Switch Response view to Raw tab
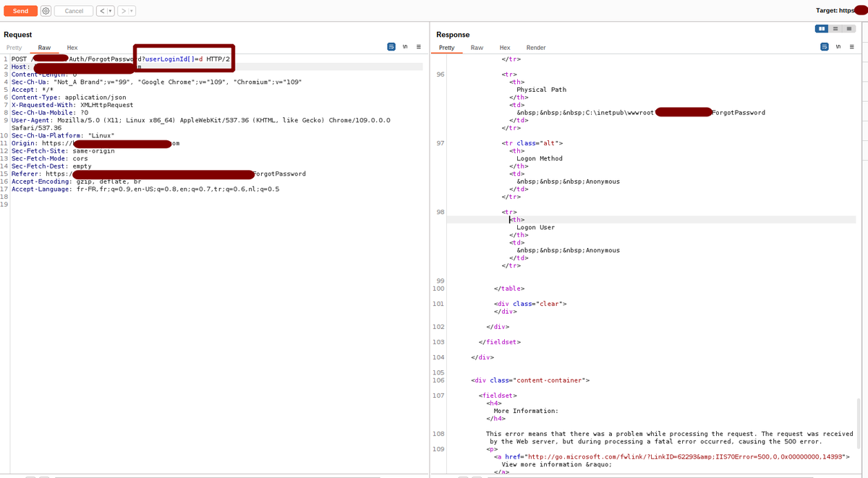Viewport: 868px width, 478px height. (x=477, y=48)
